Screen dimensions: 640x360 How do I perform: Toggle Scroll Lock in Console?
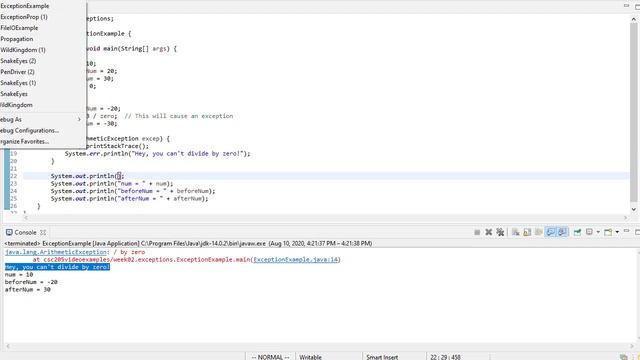[527, 232]
